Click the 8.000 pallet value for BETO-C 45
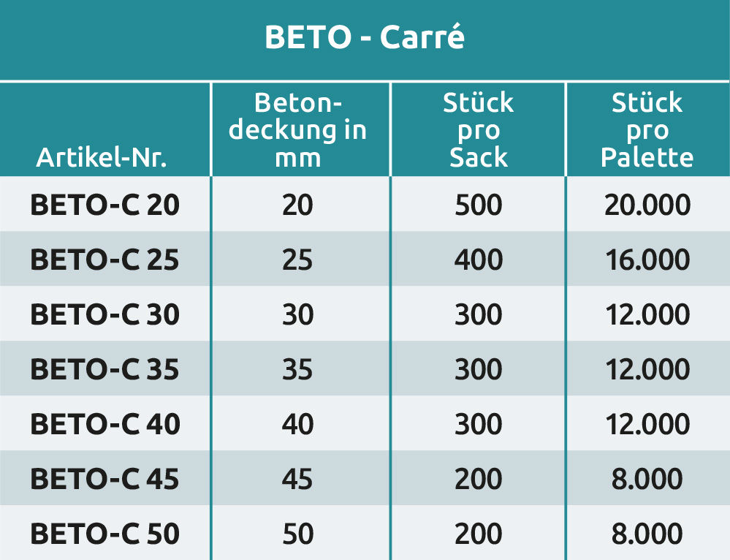The width and height of the screenshot is (730, 560). tap(647, 479)
